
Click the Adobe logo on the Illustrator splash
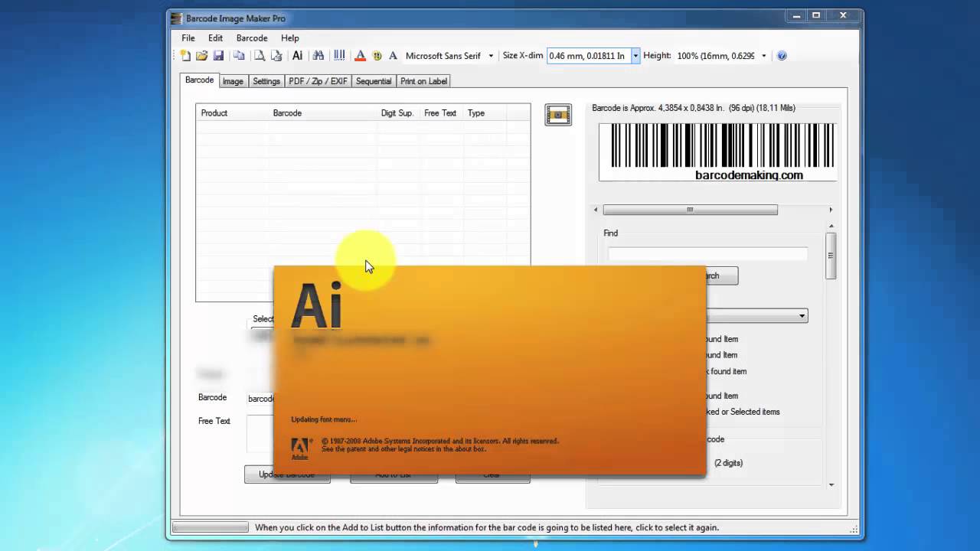click(x=302, y=448)
